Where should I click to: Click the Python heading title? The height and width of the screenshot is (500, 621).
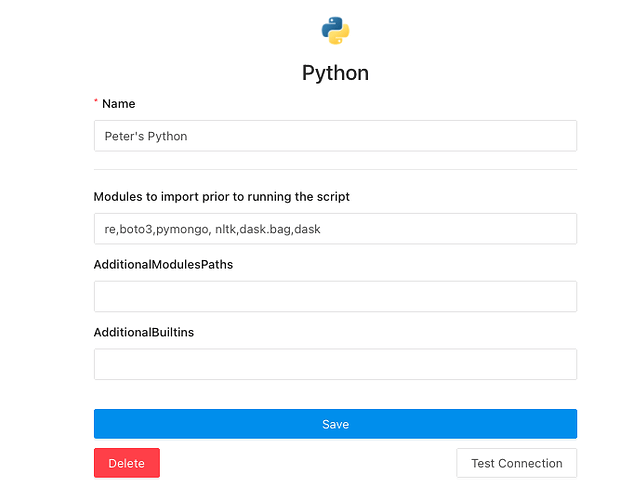click(335, 73)
